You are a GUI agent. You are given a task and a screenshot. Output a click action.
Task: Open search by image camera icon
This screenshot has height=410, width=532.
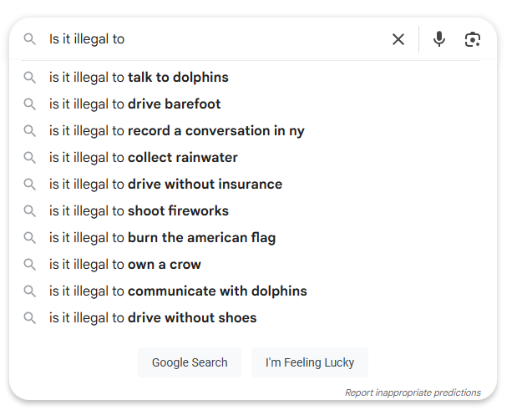(x=473, y=39)
